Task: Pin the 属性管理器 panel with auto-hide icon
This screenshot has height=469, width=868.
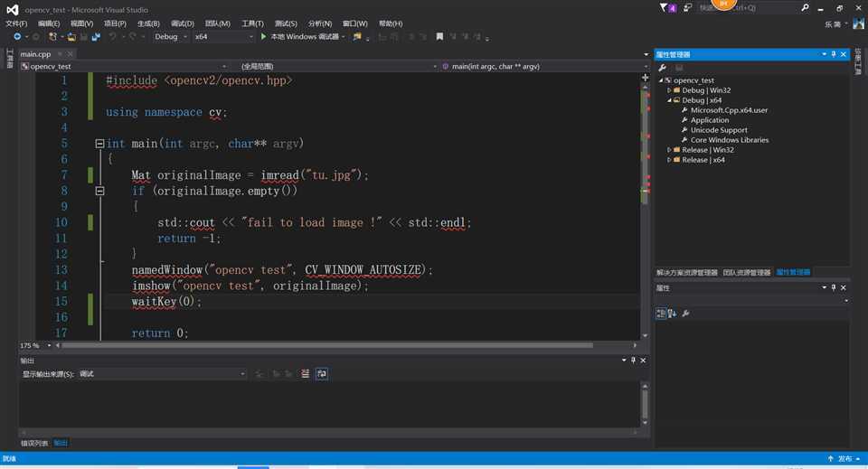Action: [835, 55]
